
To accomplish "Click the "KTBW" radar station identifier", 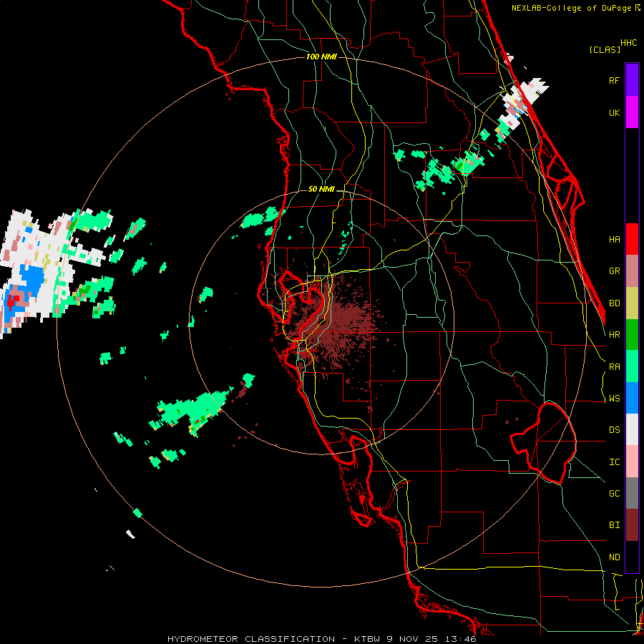I will click(x=367, y=639).
